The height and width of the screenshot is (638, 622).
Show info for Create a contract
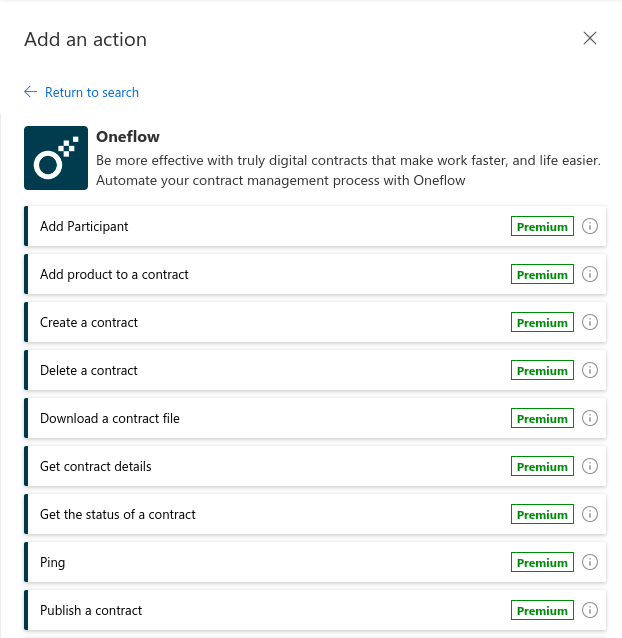point(589,322)
